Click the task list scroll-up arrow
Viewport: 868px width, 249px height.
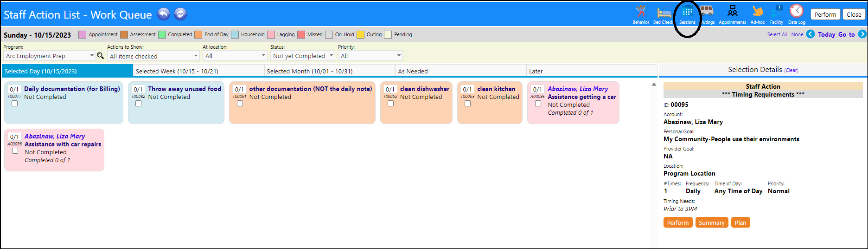coord(654,85)
